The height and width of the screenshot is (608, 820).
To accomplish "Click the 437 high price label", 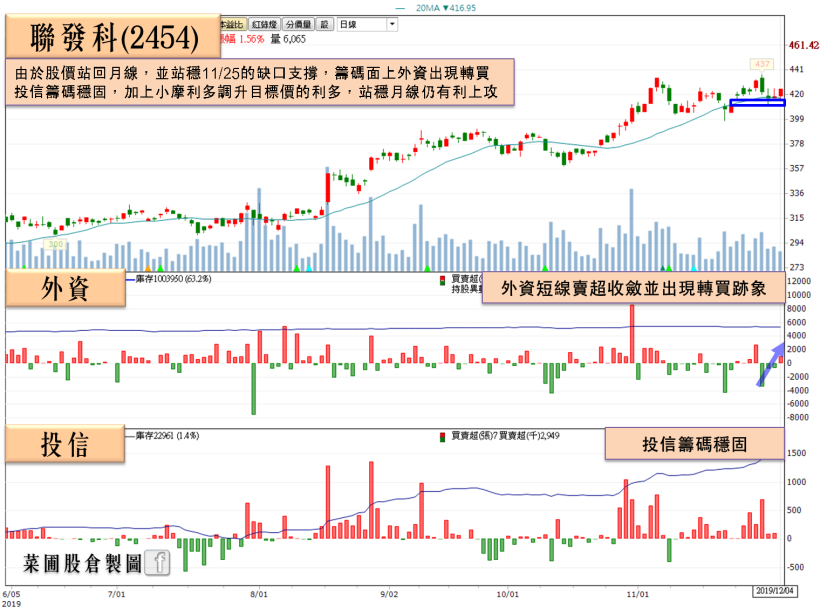I will pyautogui.click(x=762, y=64).
